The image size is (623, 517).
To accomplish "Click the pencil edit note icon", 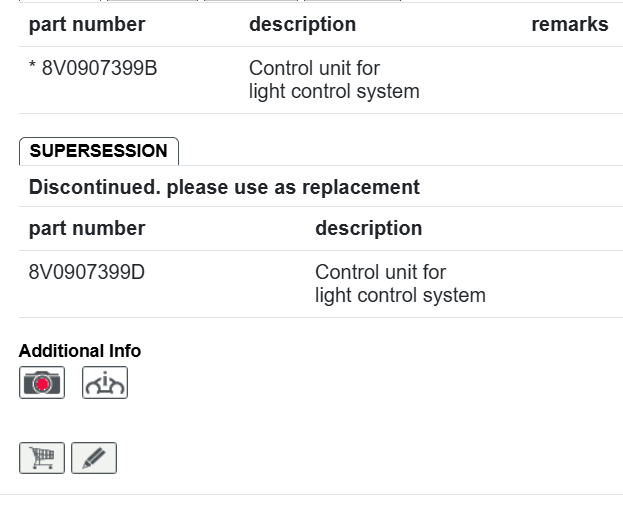I will 94,458.
